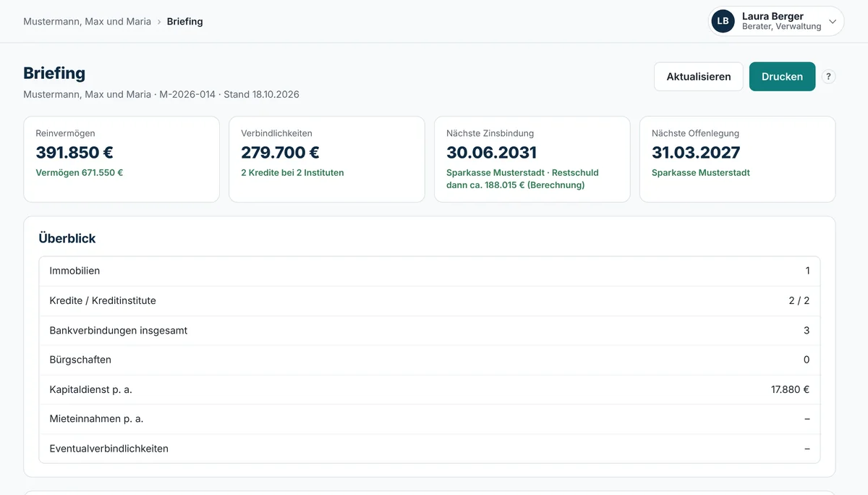Click the subtitle with M-2026-014
This screenshot has height=495, width=868.
point(161,95)
